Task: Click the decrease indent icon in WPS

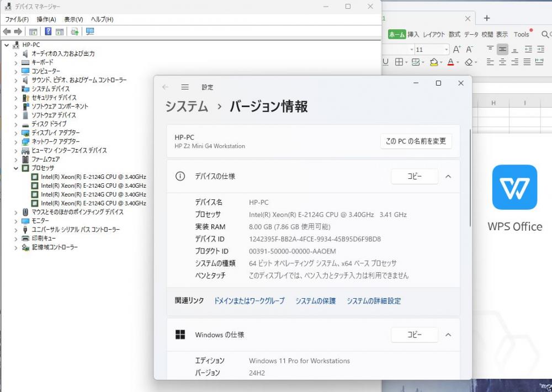Action: coord(528,49)
